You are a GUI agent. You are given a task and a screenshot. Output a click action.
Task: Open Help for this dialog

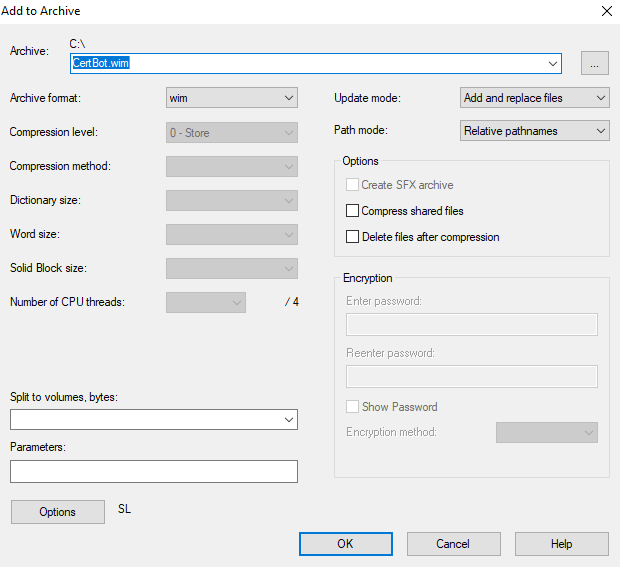(x=561, y=544)
